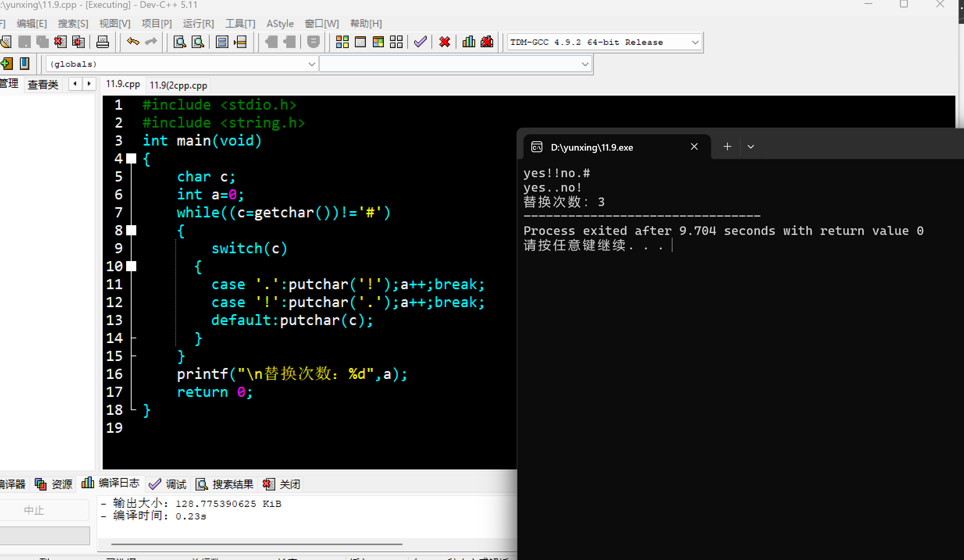Collapse code fold marker at line 4
The height and width of the screenshot is (560, 964).
point(132,158)
